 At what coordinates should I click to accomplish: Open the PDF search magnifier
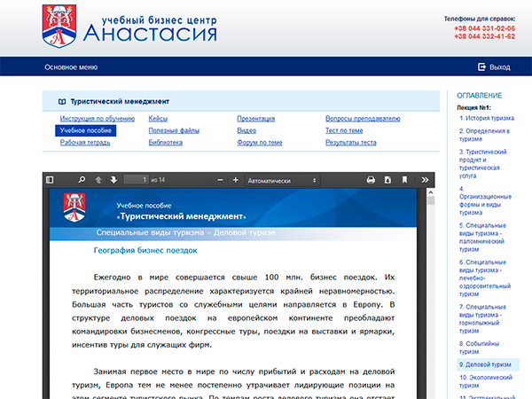click(x=82, y=180)
